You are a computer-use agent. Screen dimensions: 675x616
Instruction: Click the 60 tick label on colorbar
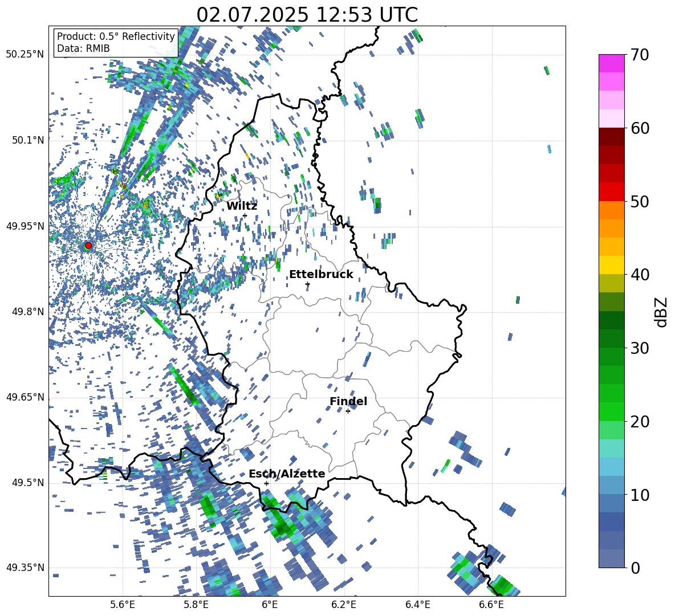tap(639, 128)
